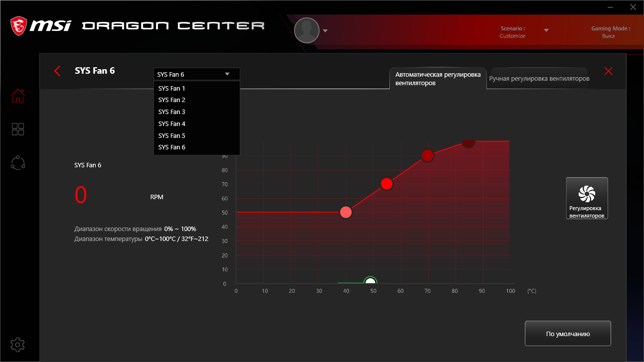
Task: Select SYS Fan 6 from the list
Action: click(197, 147)
